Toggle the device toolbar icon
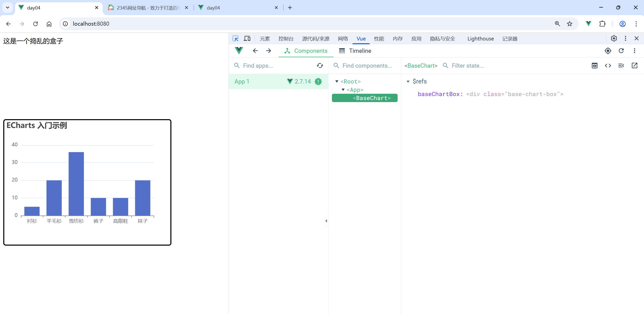Screen dimensions: 644x314 [x=247, y=38]
